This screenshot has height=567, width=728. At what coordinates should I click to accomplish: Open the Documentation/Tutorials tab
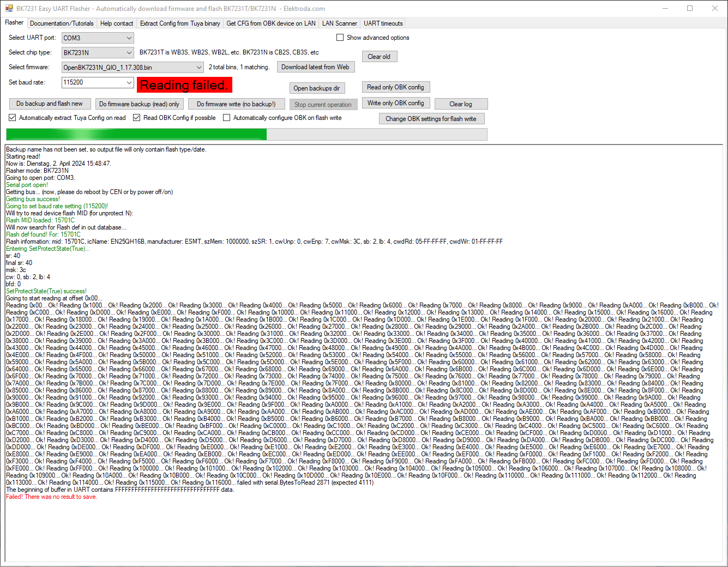pos(62,23)
